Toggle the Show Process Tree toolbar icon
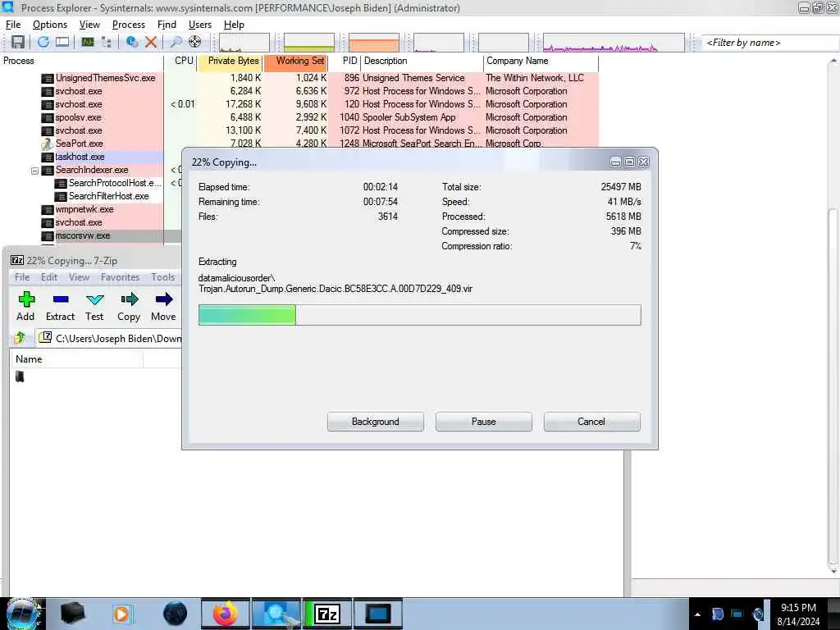840x630 pixels. click(107, 42)
